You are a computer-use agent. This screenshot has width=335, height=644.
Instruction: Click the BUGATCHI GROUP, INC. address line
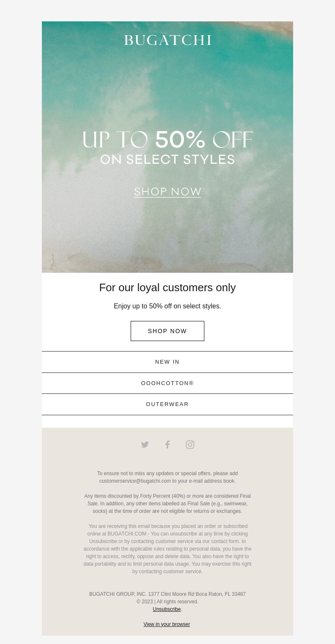click(167, 594)
